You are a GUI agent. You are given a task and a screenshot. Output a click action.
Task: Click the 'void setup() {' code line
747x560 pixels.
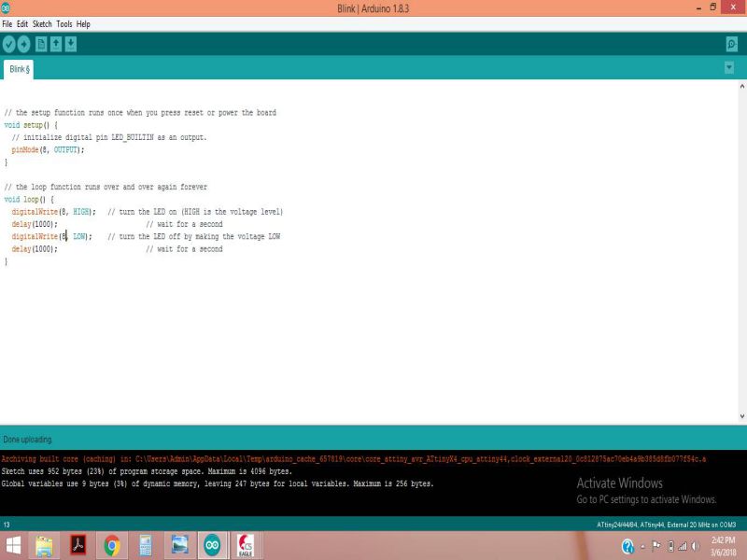(x=31, y=125)
